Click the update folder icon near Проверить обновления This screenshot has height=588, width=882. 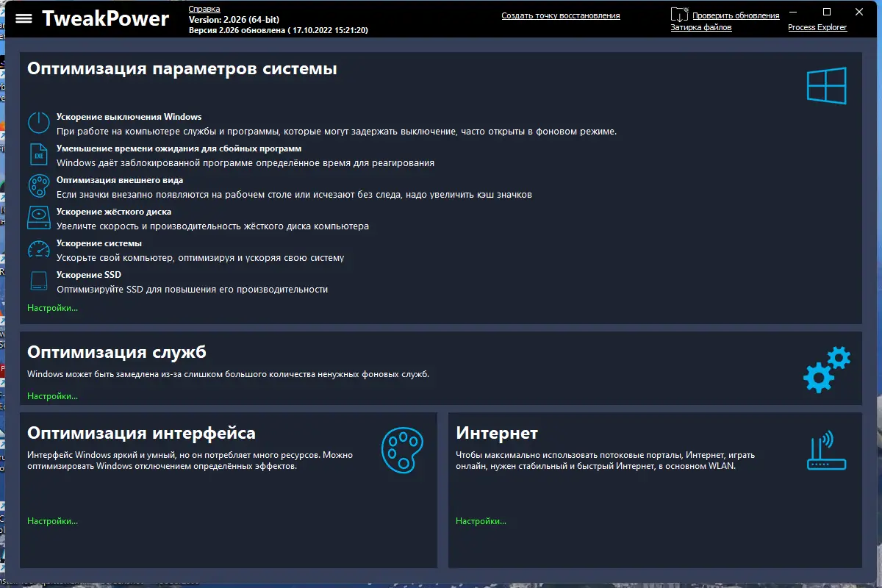679,15
